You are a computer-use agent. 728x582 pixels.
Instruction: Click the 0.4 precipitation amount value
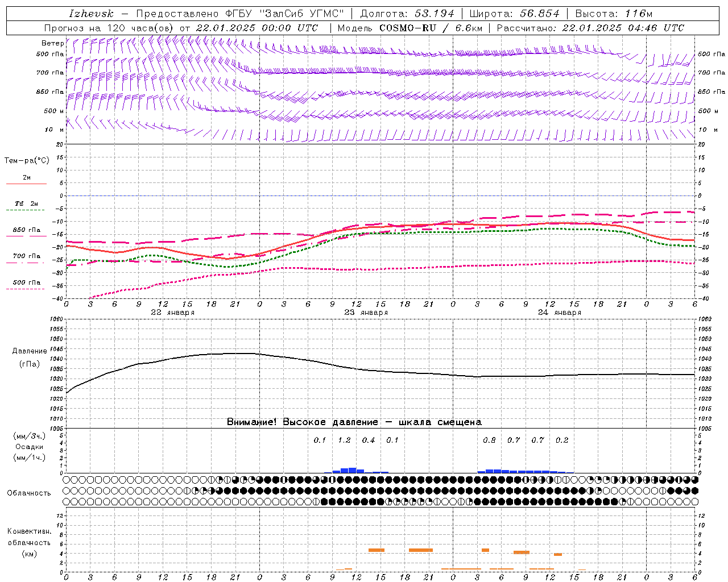[x=369, y=440]
